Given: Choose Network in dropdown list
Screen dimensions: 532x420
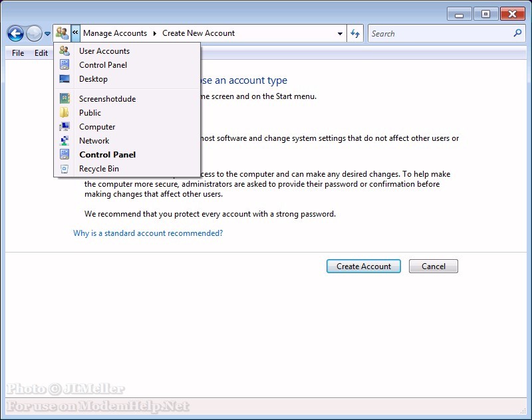Looking at the screenshot, I should [x=127, y=140].
